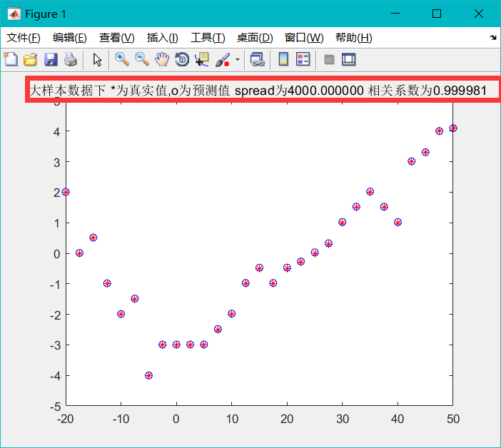The height and width of the screenshot is (448, 501).
Task: Activate the Zoom In magnifier tool
Action: click(122, 59)
